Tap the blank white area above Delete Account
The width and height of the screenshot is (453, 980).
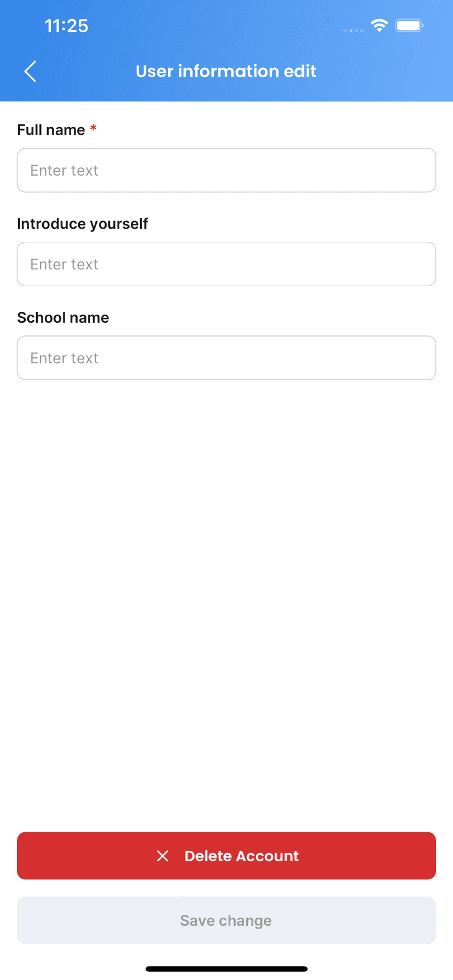click(226, 602)
